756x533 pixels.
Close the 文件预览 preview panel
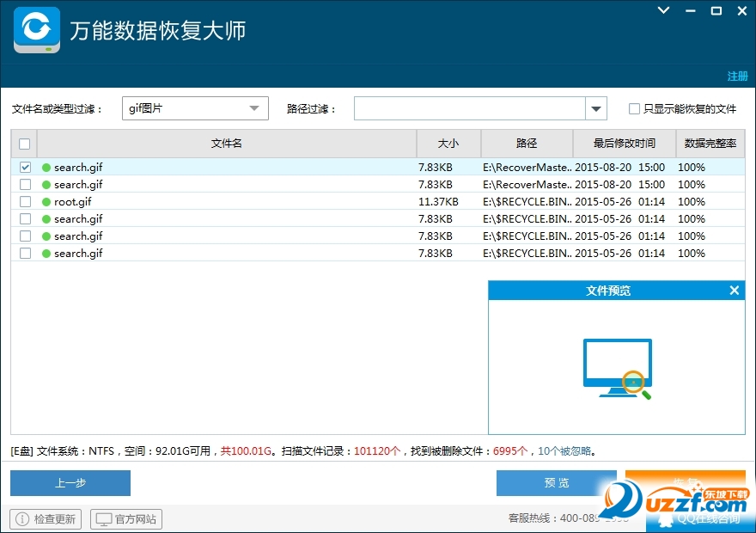[x=735, y=290]
